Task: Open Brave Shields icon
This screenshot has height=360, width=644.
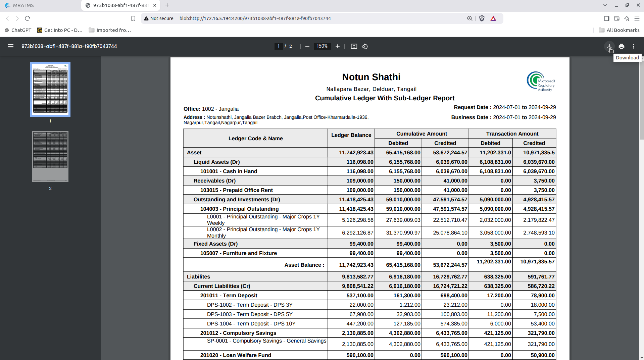Action: [x=482, y=18]
